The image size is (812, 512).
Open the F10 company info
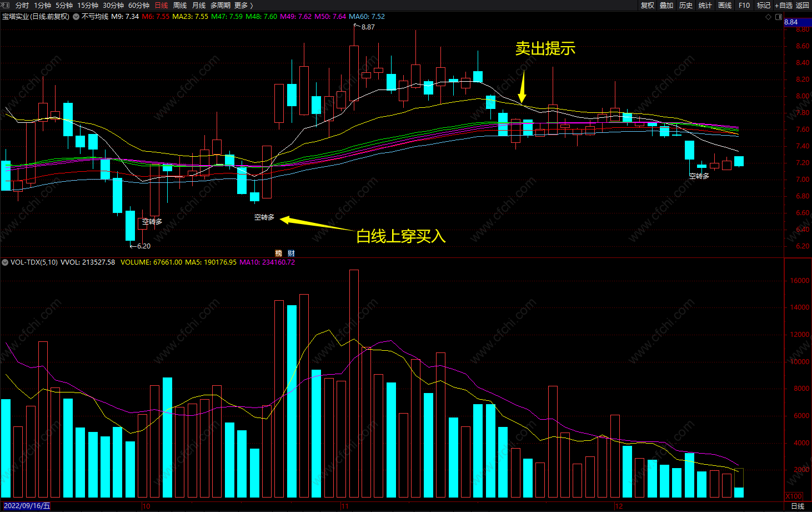tap(744, 5)
